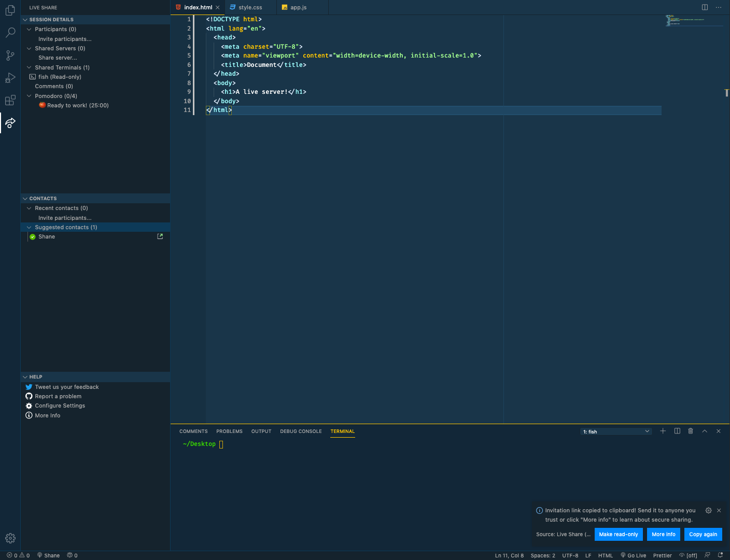Change HTML language mode in status bar
The width and height of the screenshot is (730, 560).
[606, 555]
